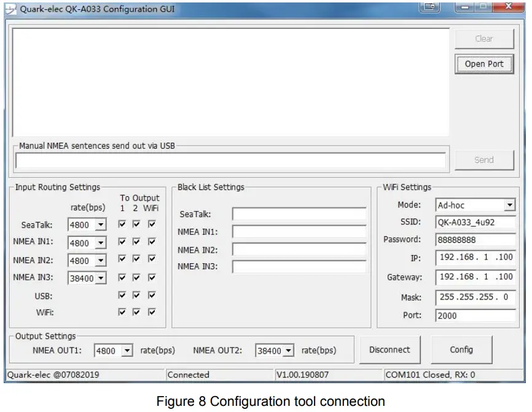Click the Disconnect button
The width and height of the screenshot is (532, 412).
click(390, 349)
